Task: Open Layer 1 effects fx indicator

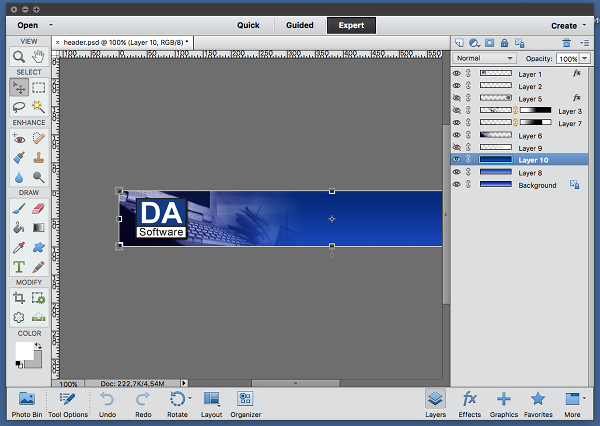Action: (x=577, y=73)
